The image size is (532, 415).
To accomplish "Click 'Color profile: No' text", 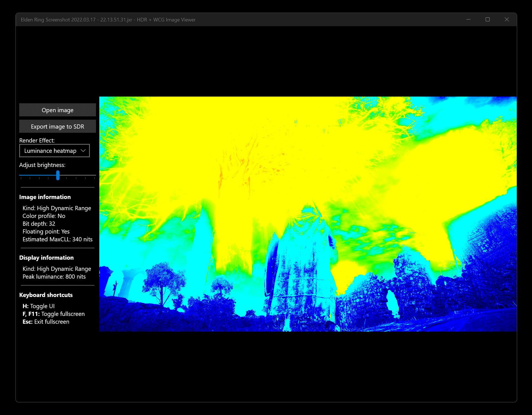I will [44, 216].
